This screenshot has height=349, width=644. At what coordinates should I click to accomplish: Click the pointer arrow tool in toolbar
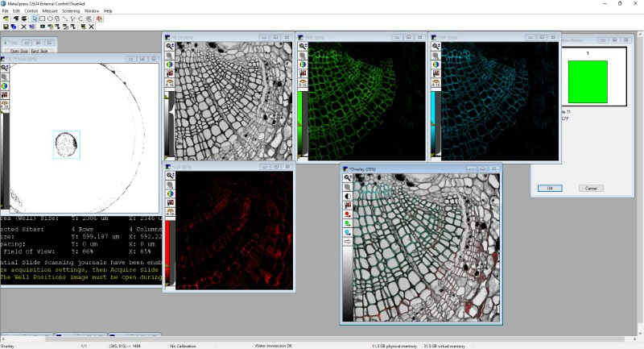pos(33,19)
